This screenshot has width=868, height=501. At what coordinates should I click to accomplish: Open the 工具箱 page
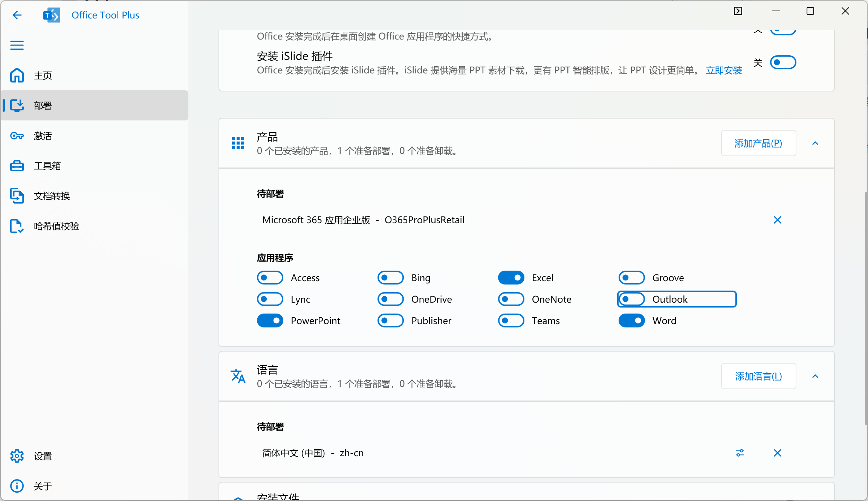95,166
